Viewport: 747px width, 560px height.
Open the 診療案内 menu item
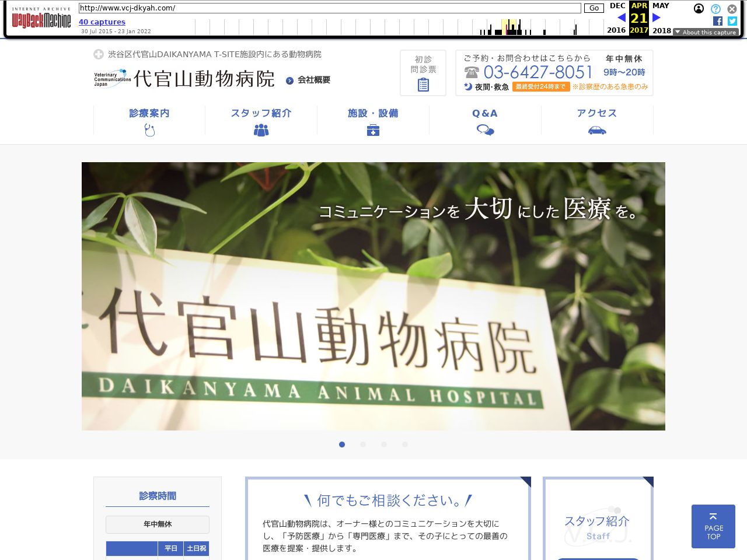pos(149,120)
